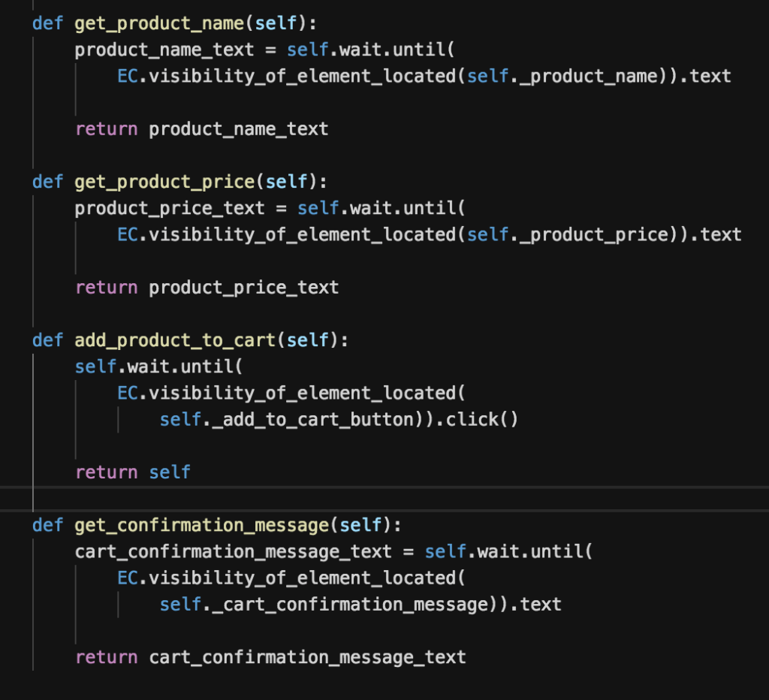Click the product_name_text assignment variable
Viewport: 769px width, 700px height.
pyautogui.click(x=164, y=50)
